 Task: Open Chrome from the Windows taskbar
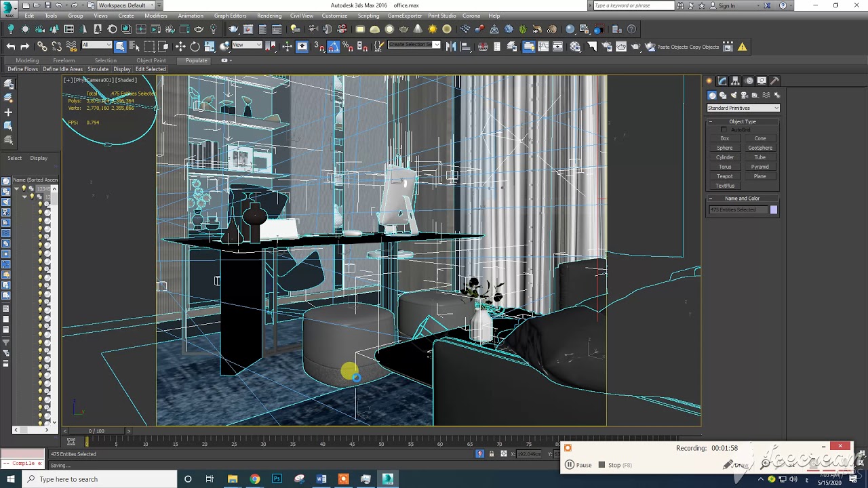[254, 479]
